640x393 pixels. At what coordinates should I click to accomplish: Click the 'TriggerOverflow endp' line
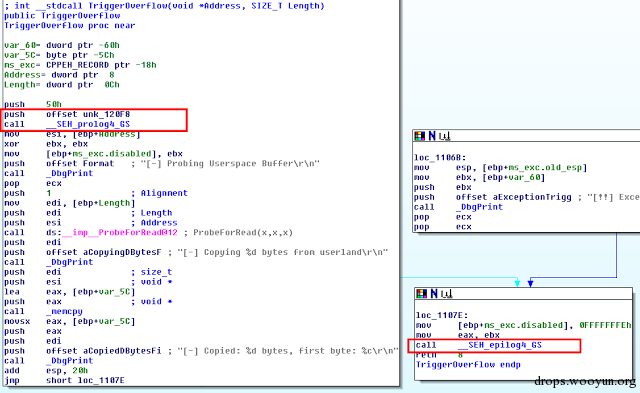pos(468,364)
